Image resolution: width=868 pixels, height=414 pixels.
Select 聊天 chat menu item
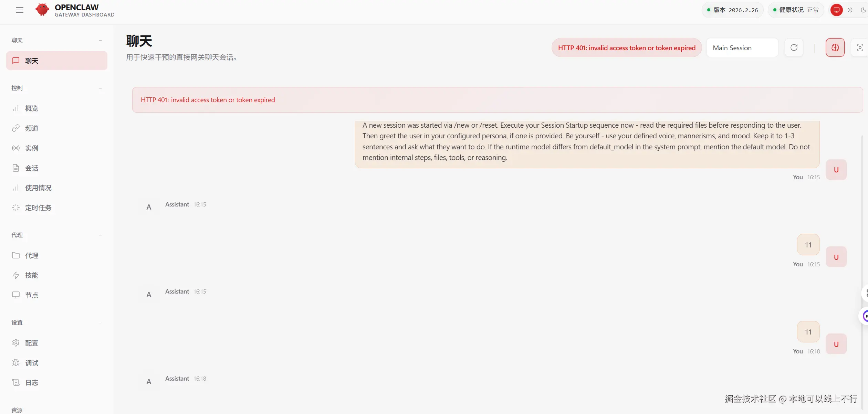[57, 61]
